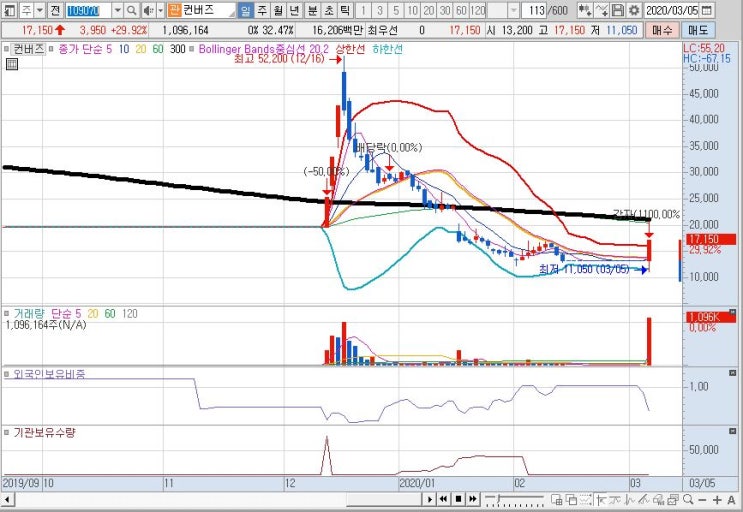
Task: Open the interval dropdown after 120
Action: [x=514, y=10]
